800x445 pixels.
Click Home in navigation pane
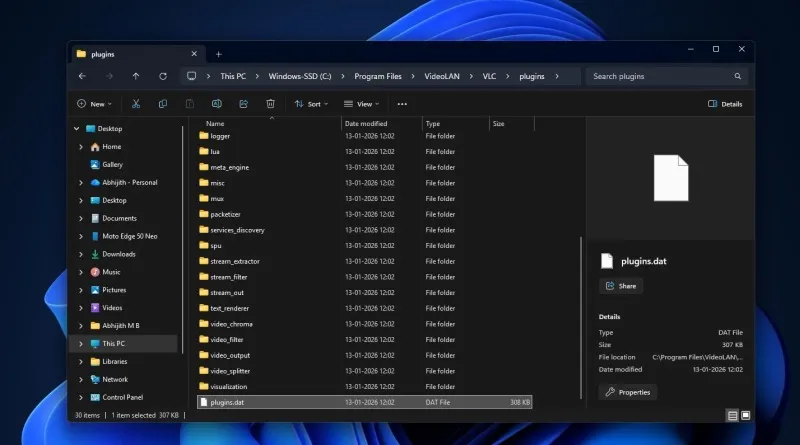(111, 146)
